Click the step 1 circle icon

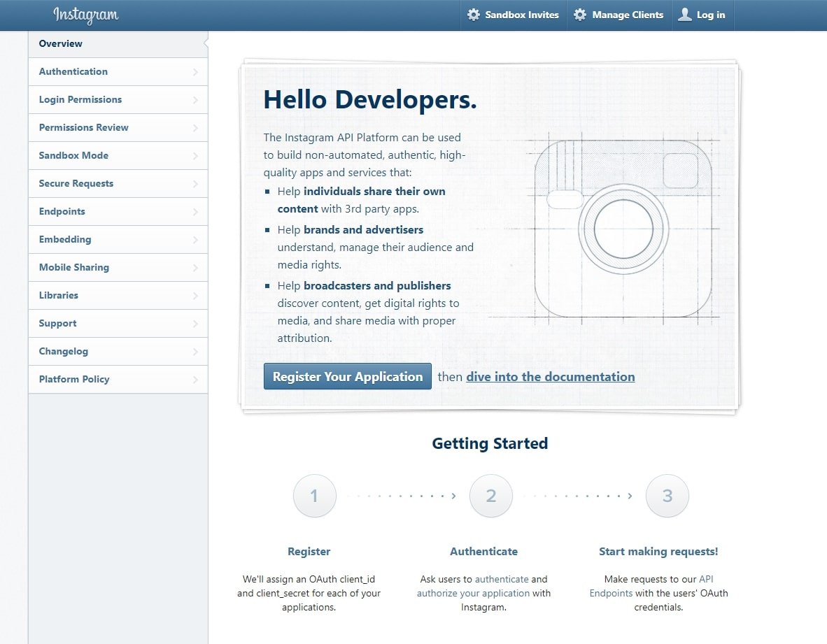314,496
